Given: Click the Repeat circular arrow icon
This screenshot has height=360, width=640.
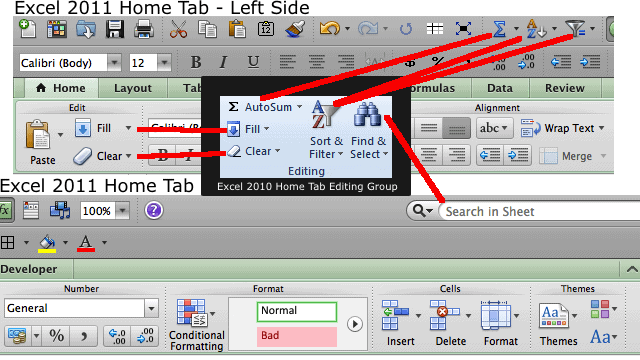Looking at the screenshot, I should point(406,29).
